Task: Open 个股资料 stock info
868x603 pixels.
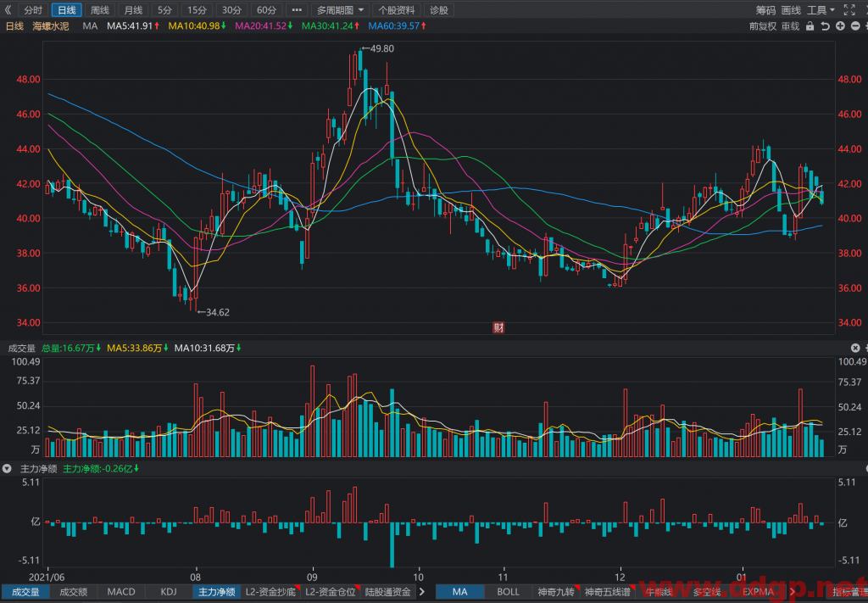Action: pos(397,10)
